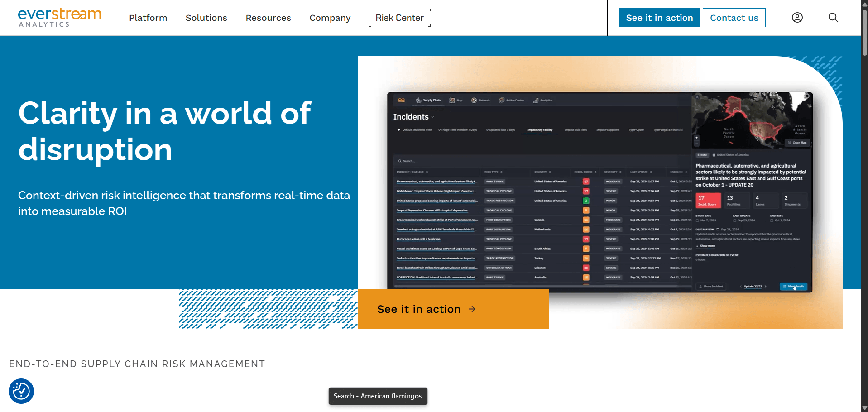Screen dimensions: 868x412
Task: Open cookie preferences icon
Action: (21, 391)
